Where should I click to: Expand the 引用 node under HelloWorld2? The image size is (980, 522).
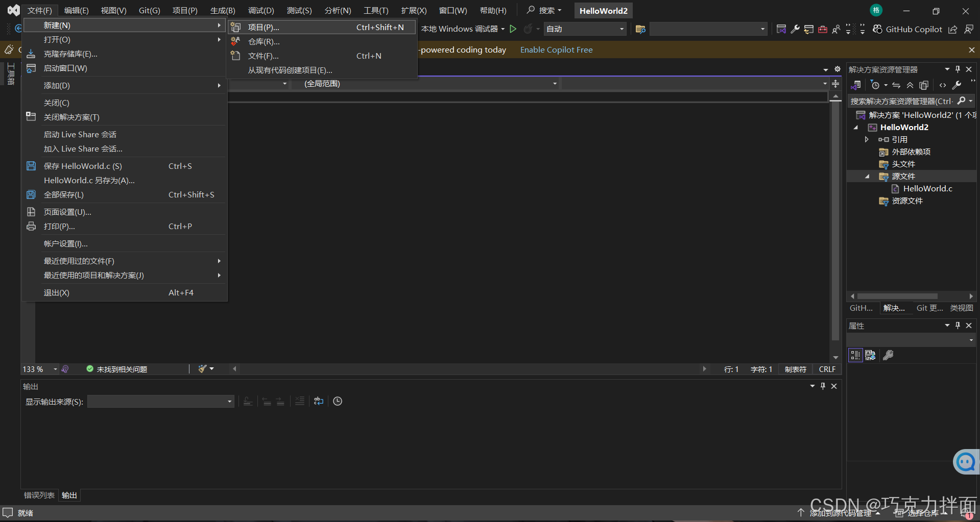pos(867,139)
